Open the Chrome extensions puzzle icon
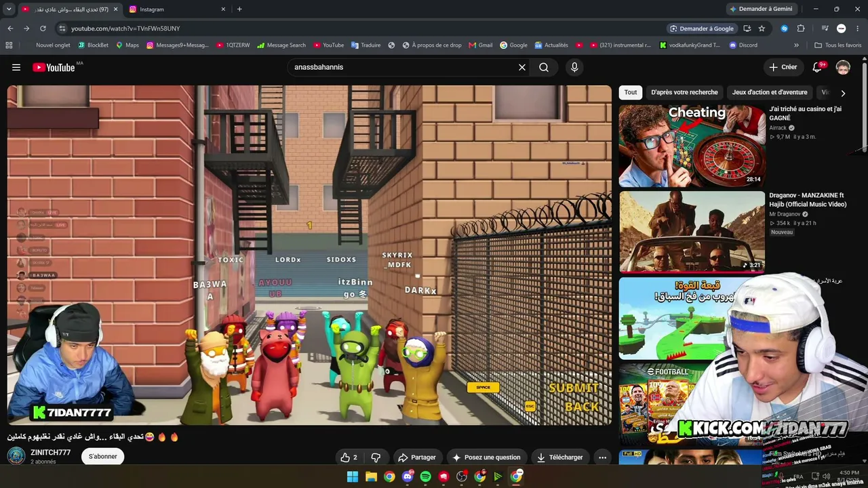 [x=801, y=28]
